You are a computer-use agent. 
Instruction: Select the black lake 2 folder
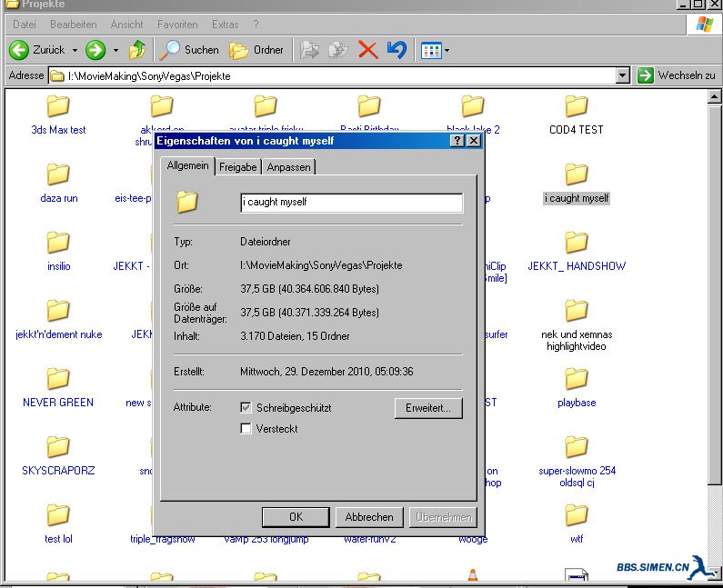tap(473, 113)
